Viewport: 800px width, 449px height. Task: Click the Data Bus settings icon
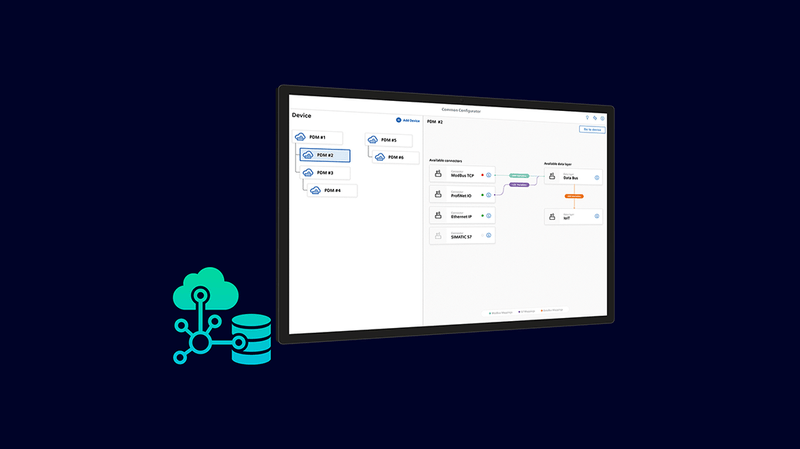(x=597, y=177)
